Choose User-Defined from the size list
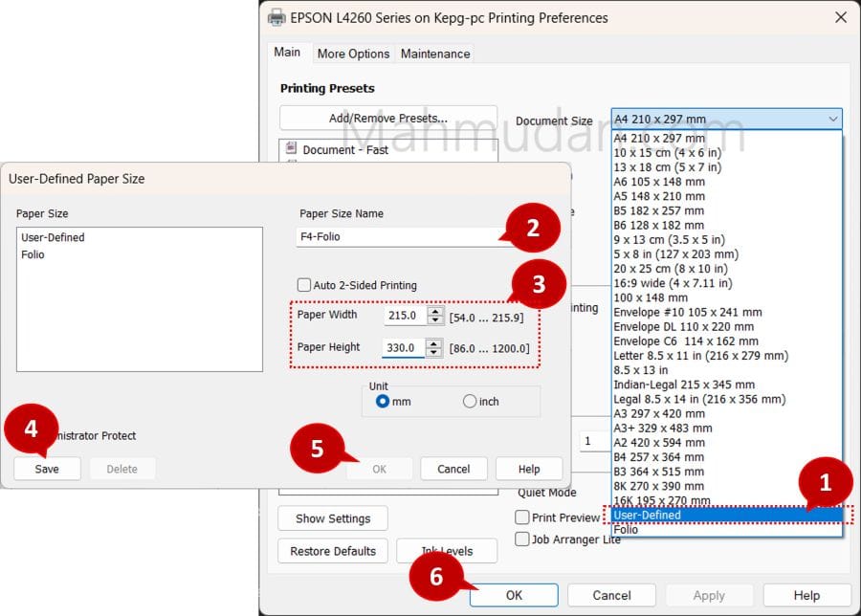 point(648,515)
